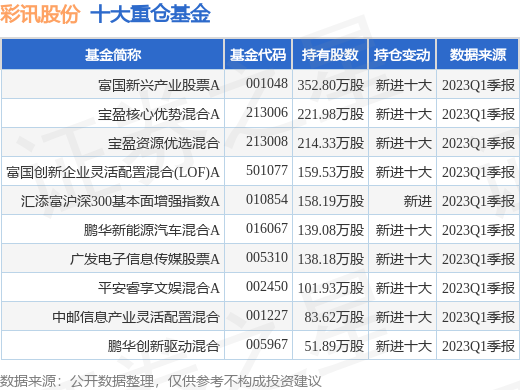520x390 pixels.
Task: Click the 139.08万股 holdings cell
Action: pos(331,230)
